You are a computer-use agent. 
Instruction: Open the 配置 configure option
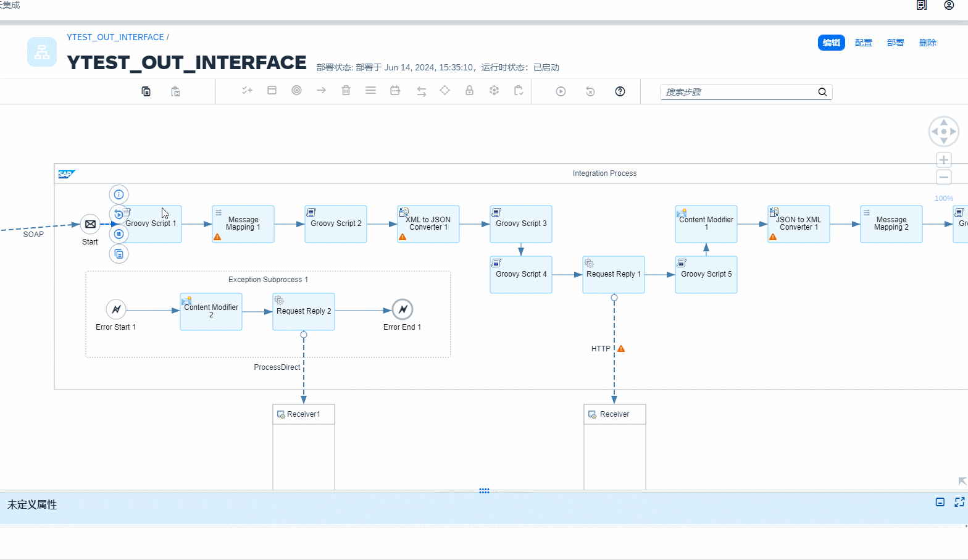pos(863,43)
